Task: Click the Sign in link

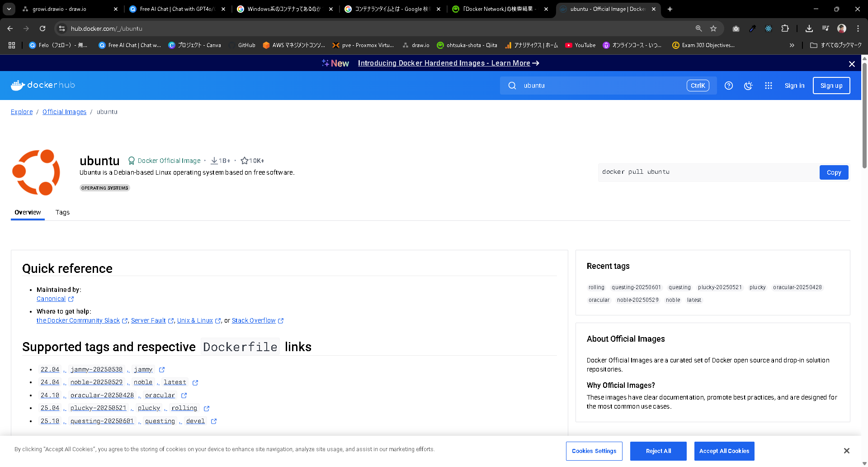Action: pyautogui.click(x=794, y=86)
